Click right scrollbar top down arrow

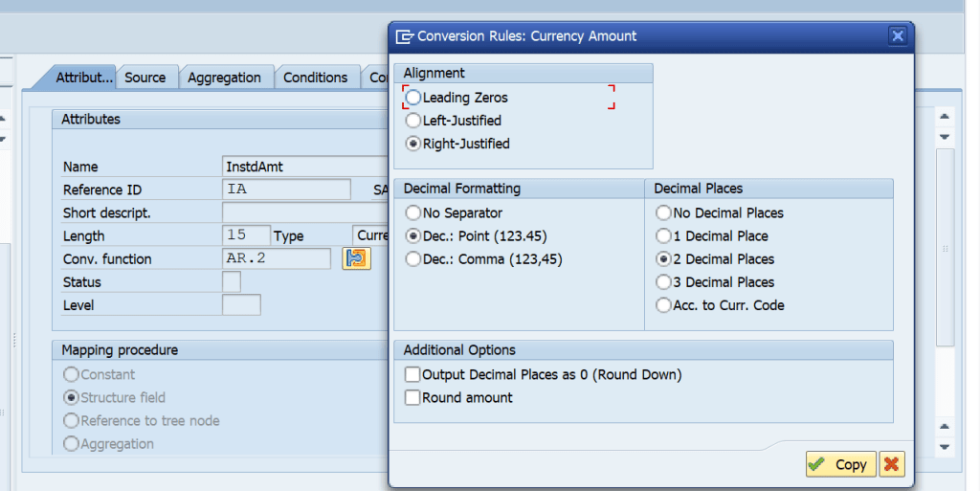pos(945,137)
